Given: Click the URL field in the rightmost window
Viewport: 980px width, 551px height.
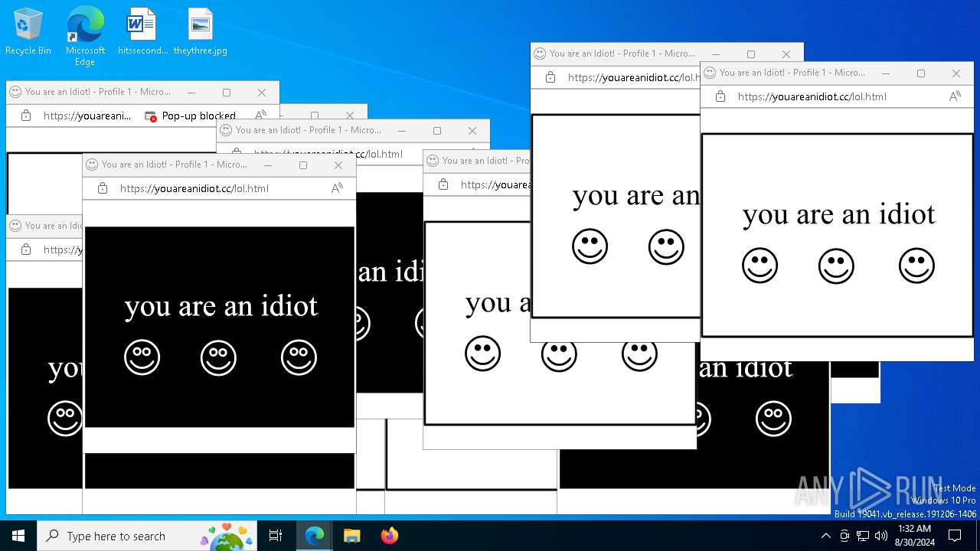Looking at the screenshot, I should pos(812,96).
